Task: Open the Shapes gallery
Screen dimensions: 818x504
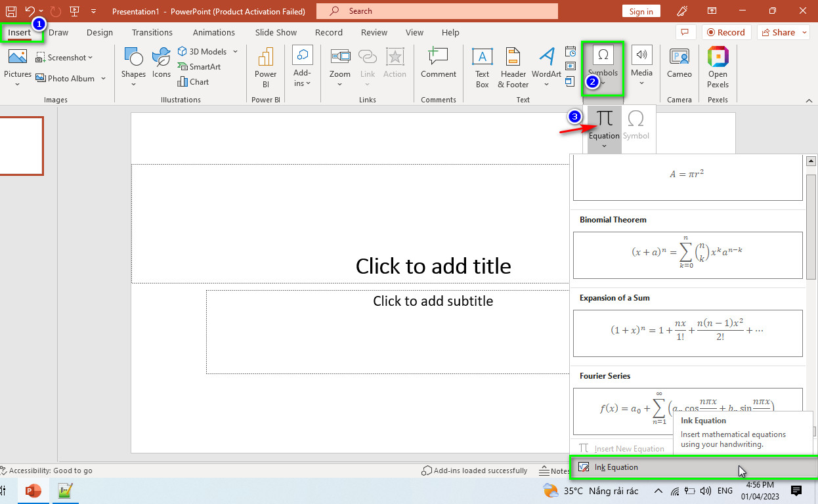Action: pos(133,67)
